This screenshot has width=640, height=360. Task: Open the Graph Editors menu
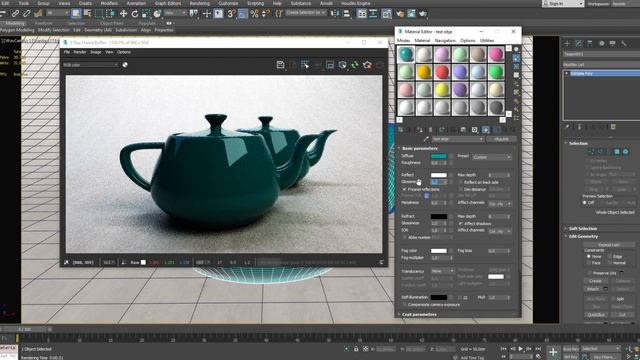168,3
